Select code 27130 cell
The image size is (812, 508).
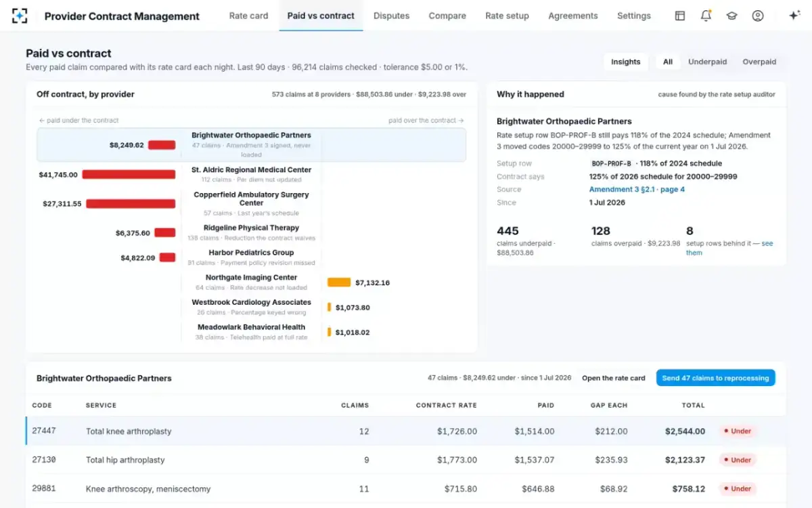tap(44, 460)
